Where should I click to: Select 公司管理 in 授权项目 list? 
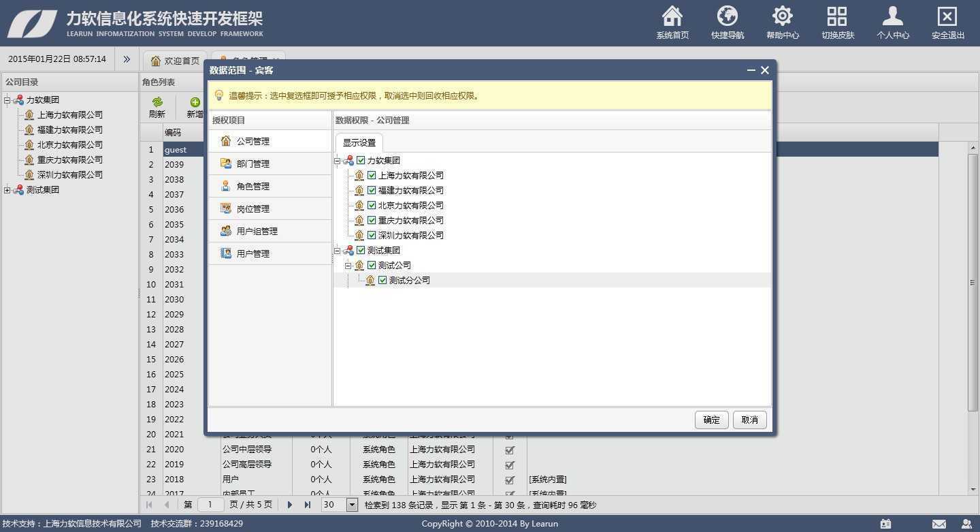pyautogui.click(x=269, y=141)
